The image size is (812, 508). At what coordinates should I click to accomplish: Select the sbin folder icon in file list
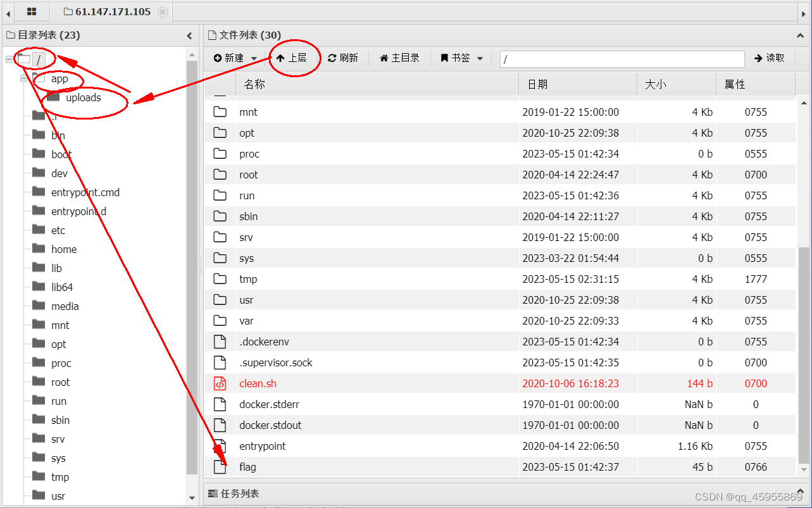click(x=220, y=216)
